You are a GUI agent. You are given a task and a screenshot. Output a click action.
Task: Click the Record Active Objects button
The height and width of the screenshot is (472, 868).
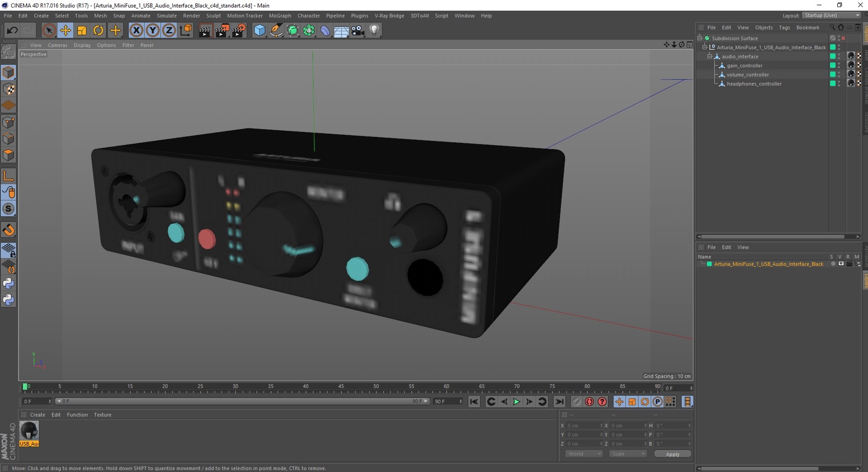click(x=576, y=401)
